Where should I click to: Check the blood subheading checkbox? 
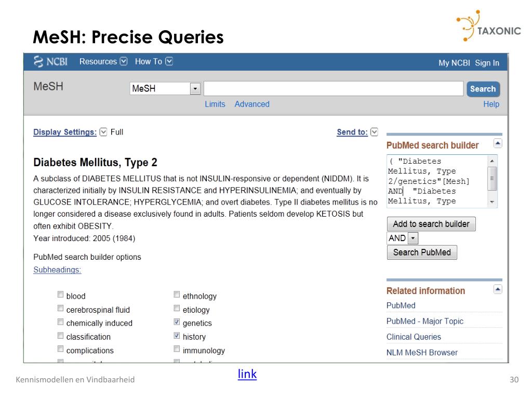61,296
